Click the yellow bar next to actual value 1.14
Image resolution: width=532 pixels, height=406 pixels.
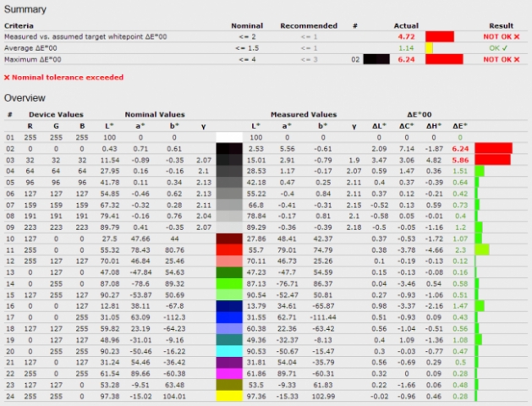(429, 48)
